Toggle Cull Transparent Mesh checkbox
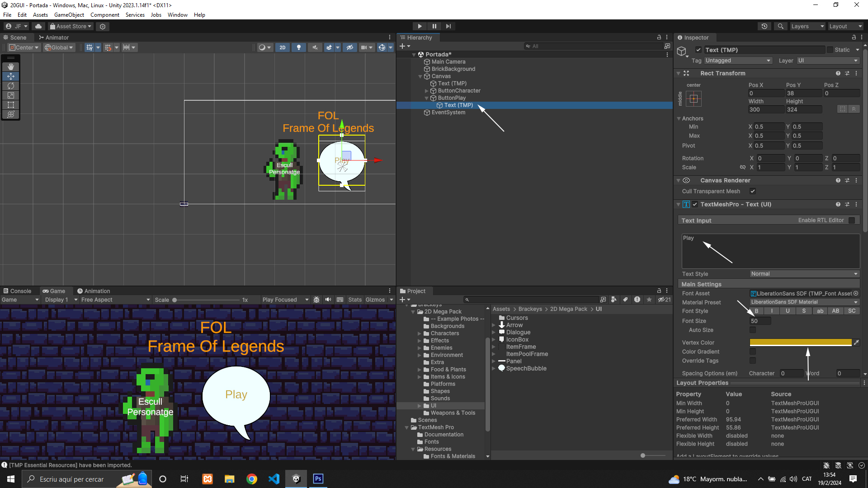Viewport: 868px width, 488px height. coord(753,191)
